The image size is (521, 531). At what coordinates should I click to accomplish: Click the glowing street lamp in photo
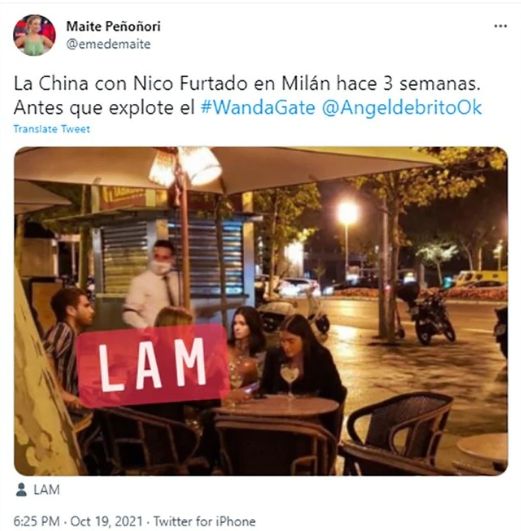coord(348,213)
